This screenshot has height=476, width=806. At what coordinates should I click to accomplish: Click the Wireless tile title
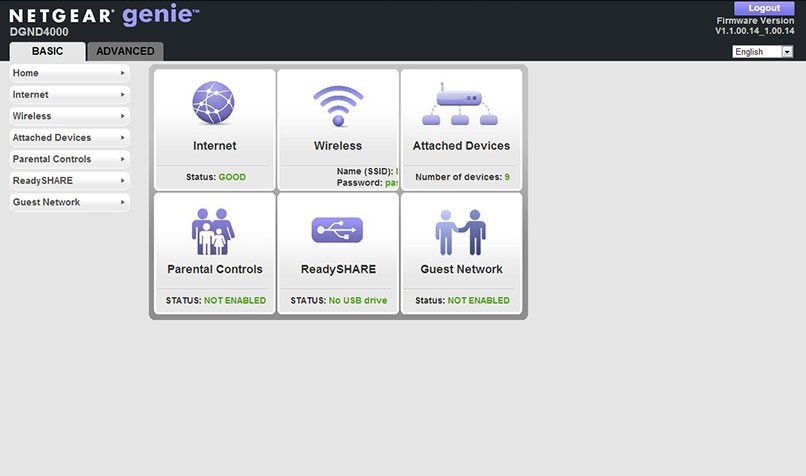tap(338, 146)
